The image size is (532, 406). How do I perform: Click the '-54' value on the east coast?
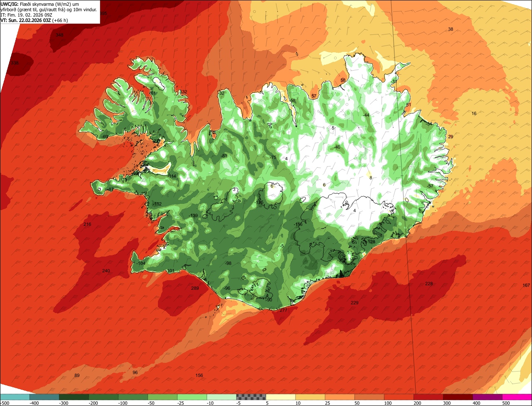(429, 124)
